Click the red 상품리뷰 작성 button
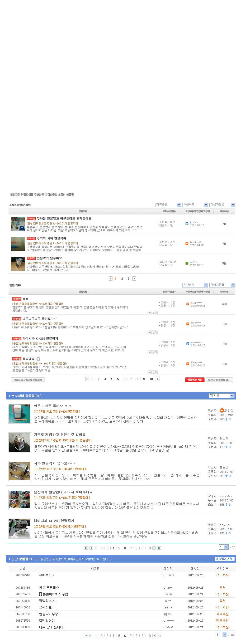The image size is (236, 644). (x=195, y=380)
